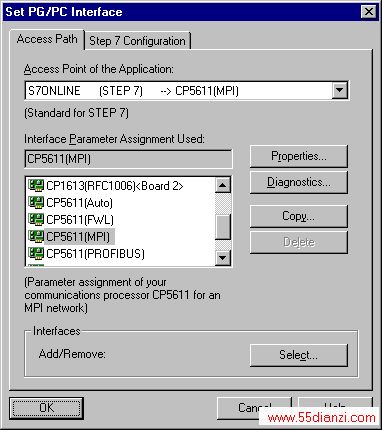Click the Diagnostics... button
The width and height of the screenshot is (382, 430).
[x=299, y=183]
